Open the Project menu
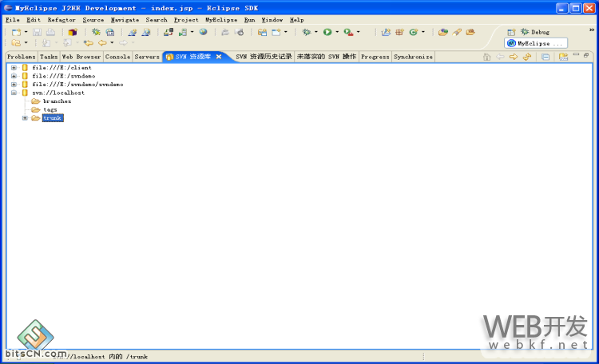The image size is (599, 364). click(186, 20)
